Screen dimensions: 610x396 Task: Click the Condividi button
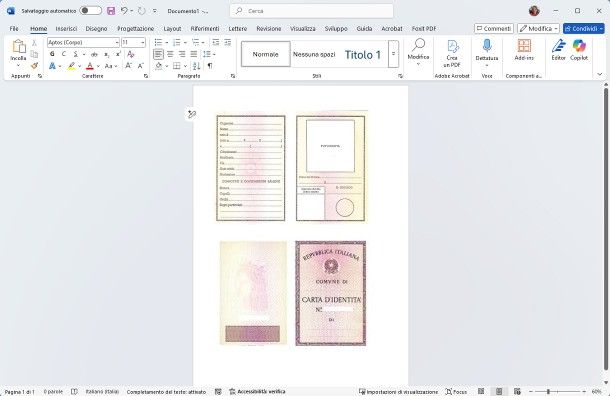click(x=584, y=28)
